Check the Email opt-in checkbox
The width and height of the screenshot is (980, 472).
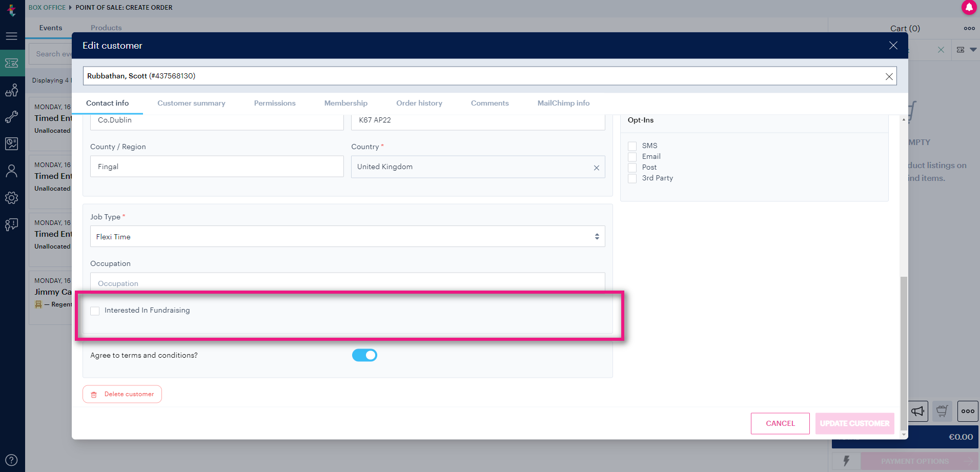(632, 157)
